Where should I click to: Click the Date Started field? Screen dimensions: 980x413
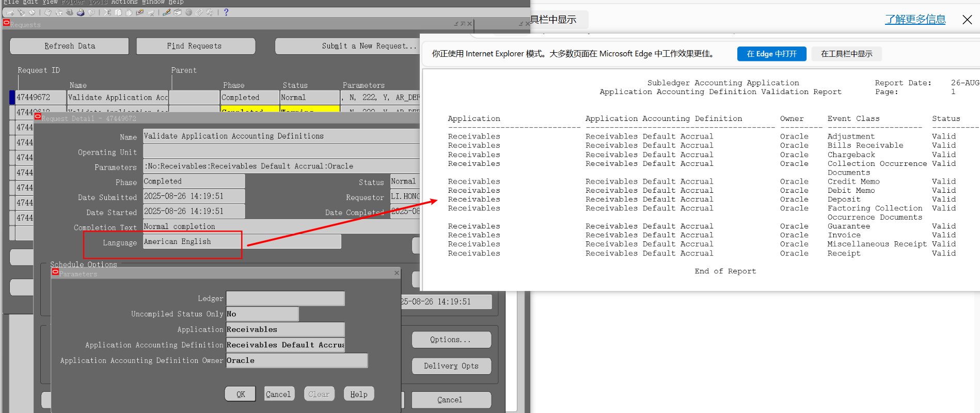click(194, 211)
